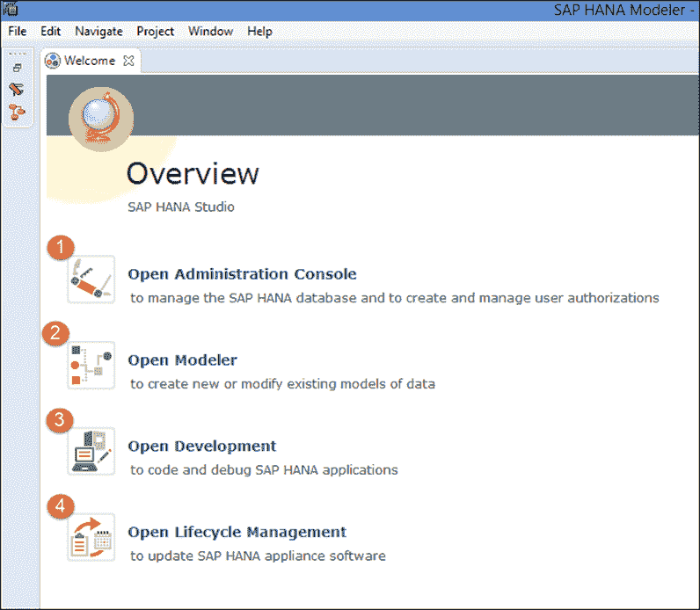Click the restore icon in left sidebar
This screenshot has width=700, height=610.
[x=18, y=68]
